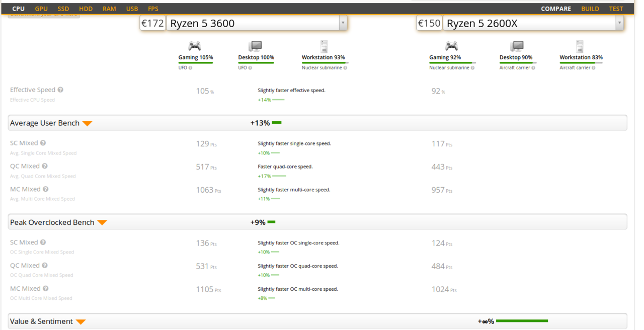Click the workstation tower icon above Workstation 93%
Viewport: 644px width, 330px height.
(324, 46)
